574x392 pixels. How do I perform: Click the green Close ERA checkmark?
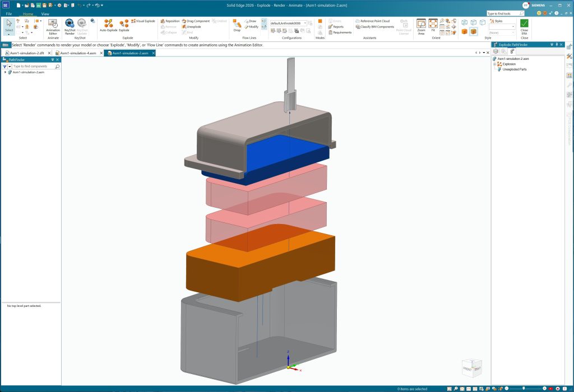[x=524, y=24]
